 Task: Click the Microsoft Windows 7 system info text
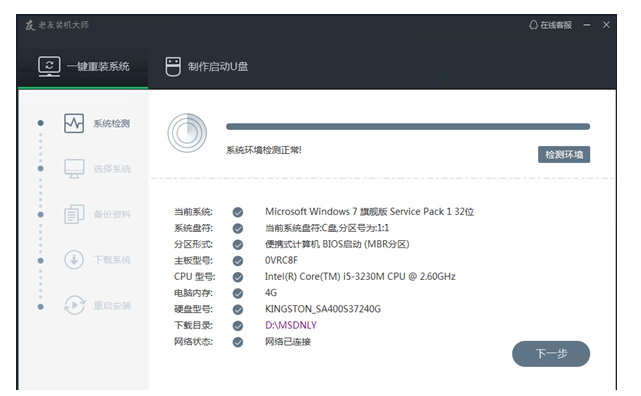pyautogui.click(x=369, y=212)
